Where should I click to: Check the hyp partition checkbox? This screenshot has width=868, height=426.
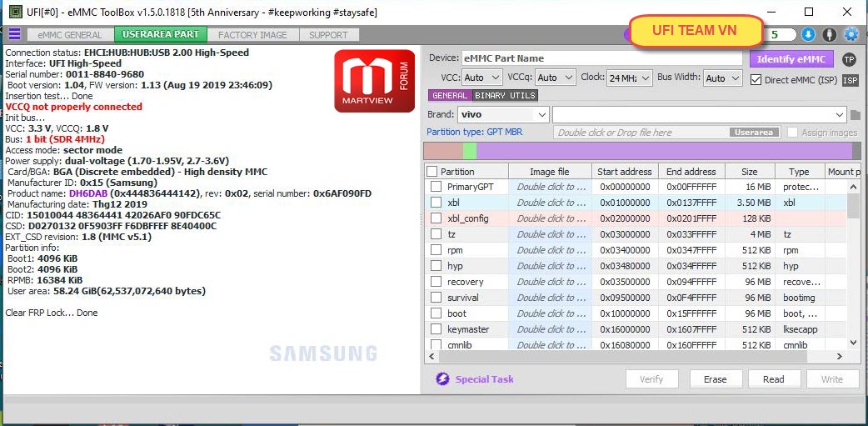436,266
